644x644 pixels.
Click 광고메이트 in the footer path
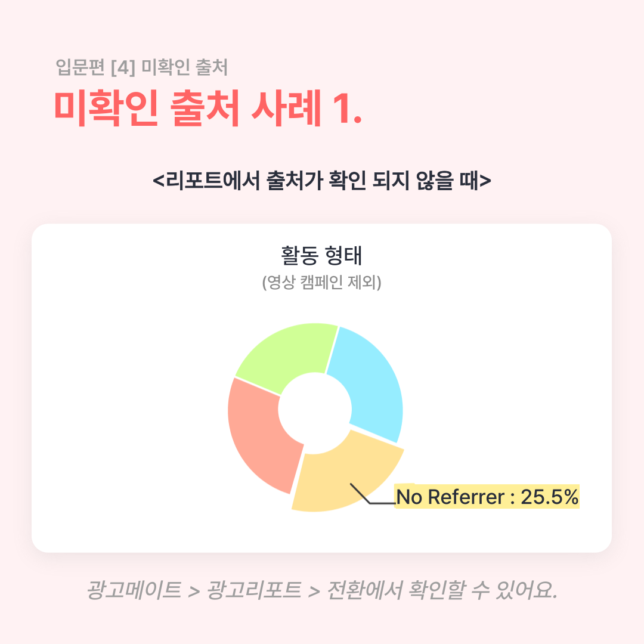coord(134,590)
